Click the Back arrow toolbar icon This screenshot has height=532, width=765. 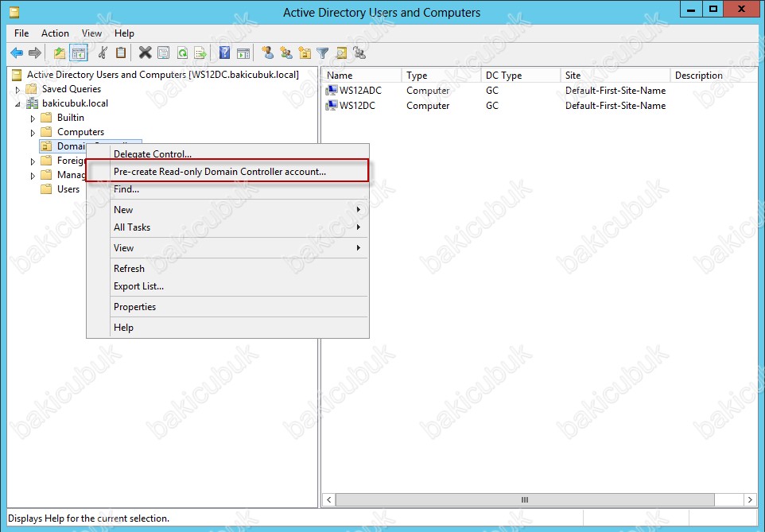click(17, 52)
